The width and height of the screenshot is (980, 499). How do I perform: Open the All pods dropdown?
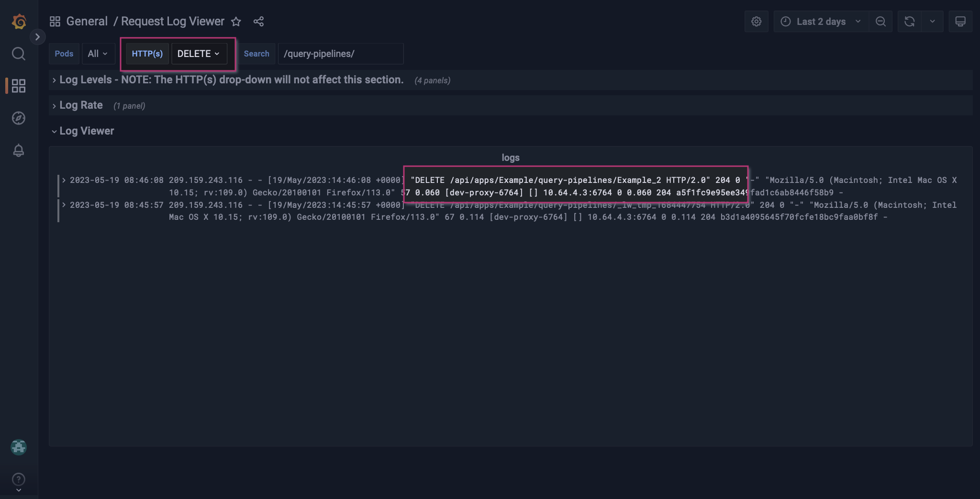coord(99,54)
